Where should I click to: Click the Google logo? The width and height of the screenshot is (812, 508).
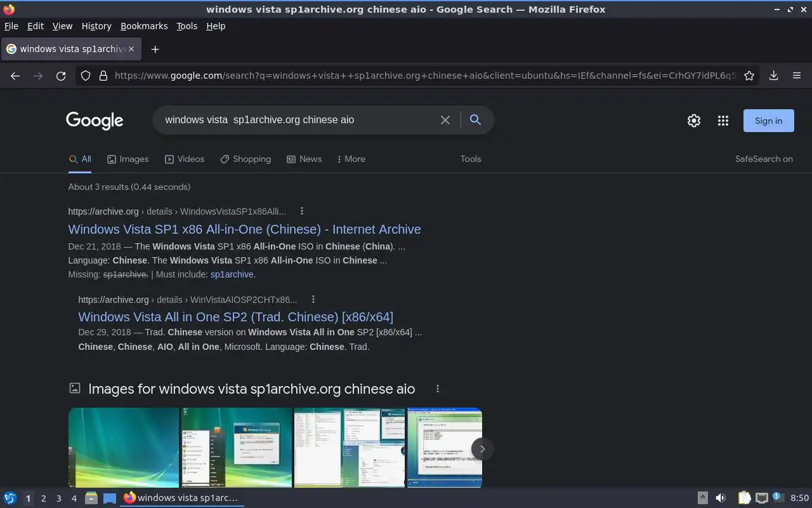click(95, 121)
